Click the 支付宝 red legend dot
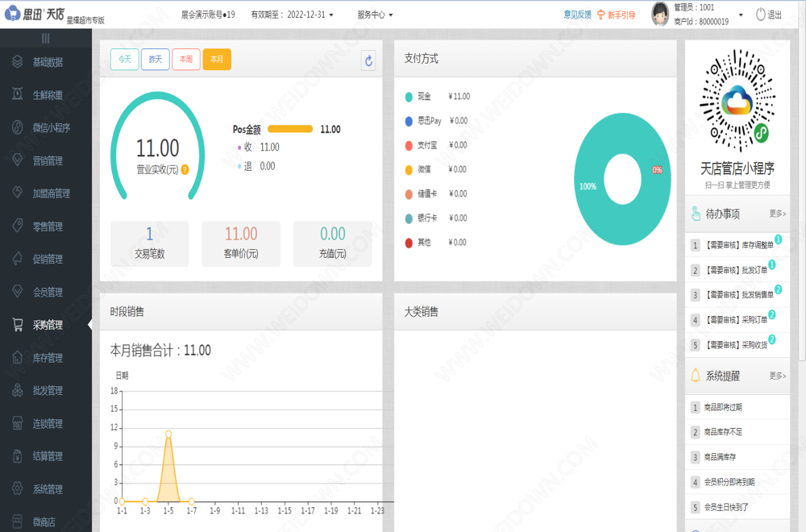 [x=409, y=145]
